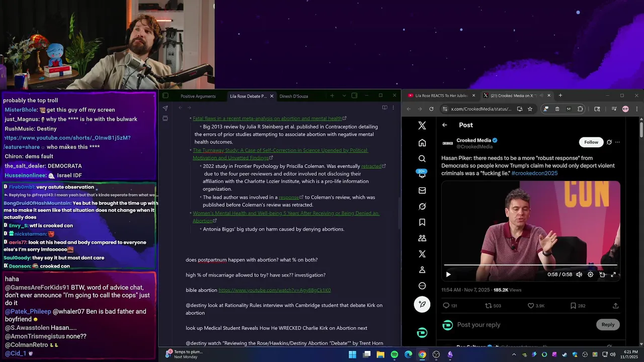Open Chrome media controls icon
This screenshot has width=644, height=362.
[x=614, y=109]
